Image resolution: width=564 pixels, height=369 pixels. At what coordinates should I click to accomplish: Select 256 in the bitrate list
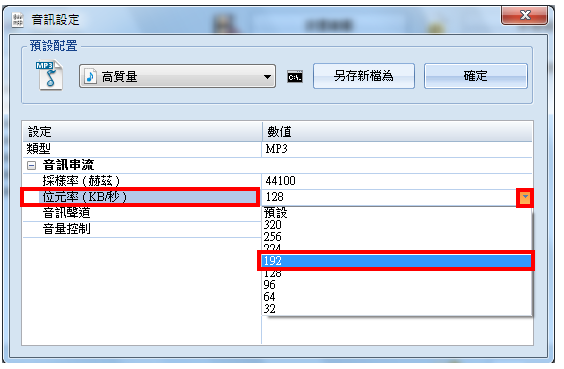[397, 237]
